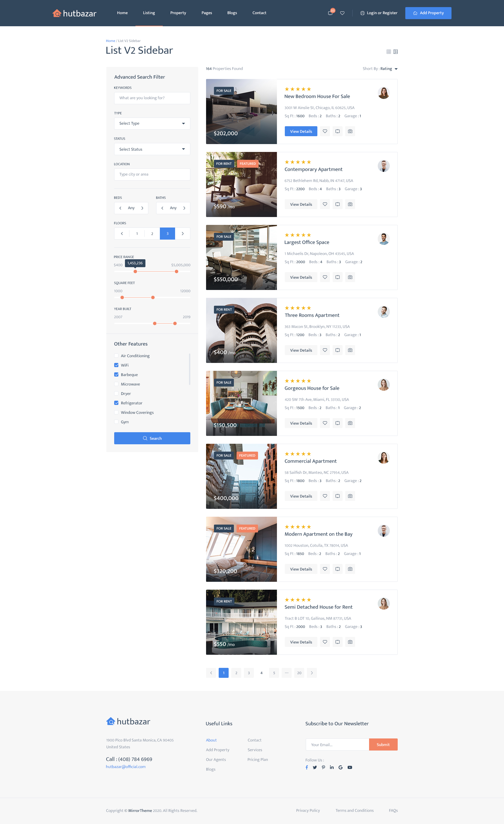The width and height of the screenshot is (504, 824).
Task: Open wishlist heart icon in header
Action: click(x=342, y=13)
